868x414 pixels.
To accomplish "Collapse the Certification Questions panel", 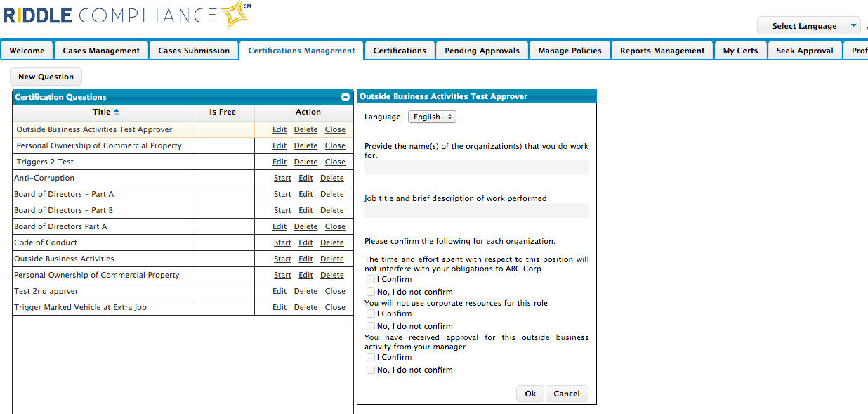I will coord(346,97).
